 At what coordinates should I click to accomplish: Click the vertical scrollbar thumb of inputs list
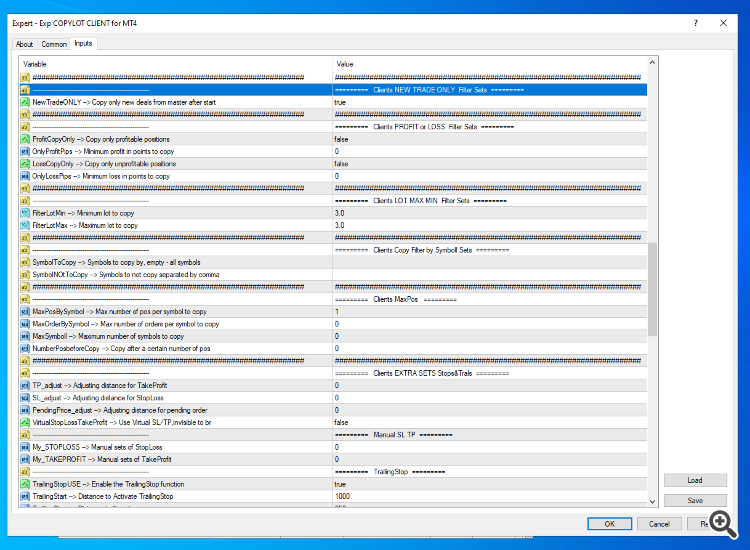(x=652, y=289)
